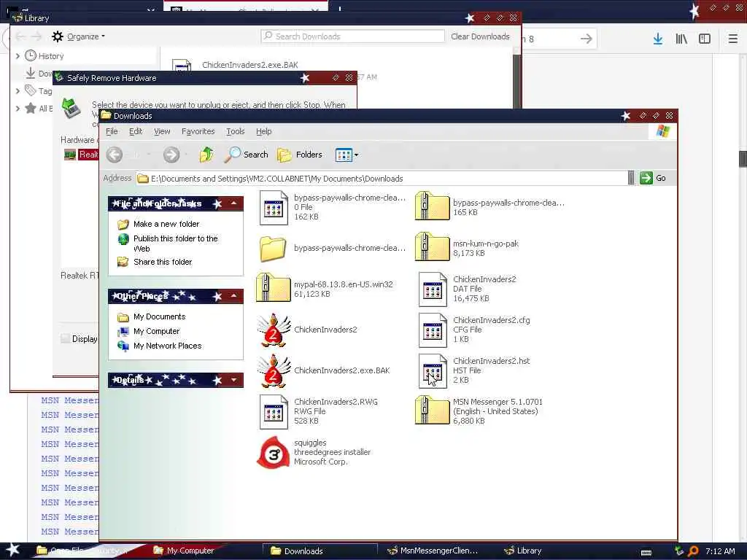This screenshot has width=747, height=560.
Task: Open My Computer under Other Places
Action: (156, 332)
